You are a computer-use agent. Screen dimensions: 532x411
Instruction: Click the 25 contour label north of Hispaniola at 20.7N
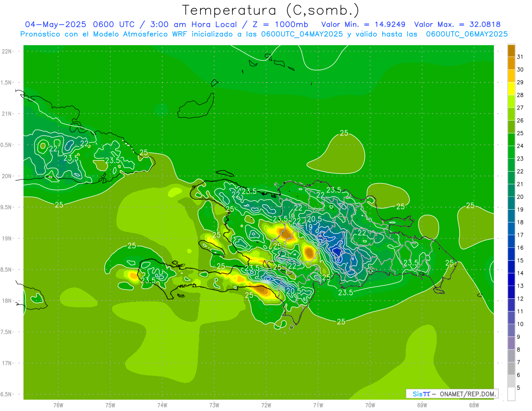[344, 133]
